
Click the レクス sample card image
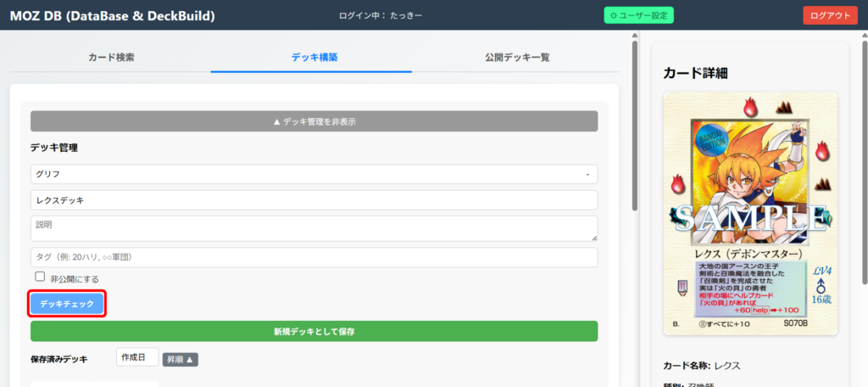click(750, 212)
